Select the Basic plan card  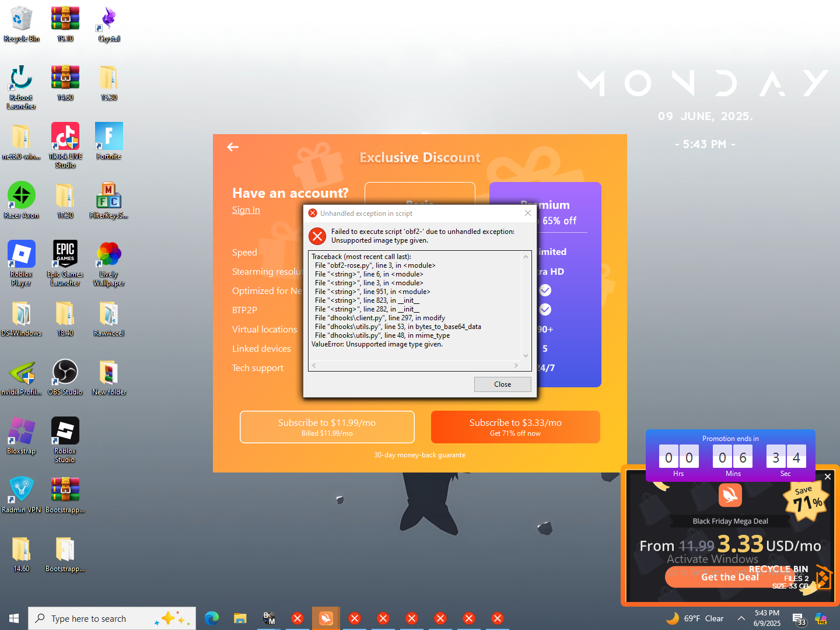point(420,193)
